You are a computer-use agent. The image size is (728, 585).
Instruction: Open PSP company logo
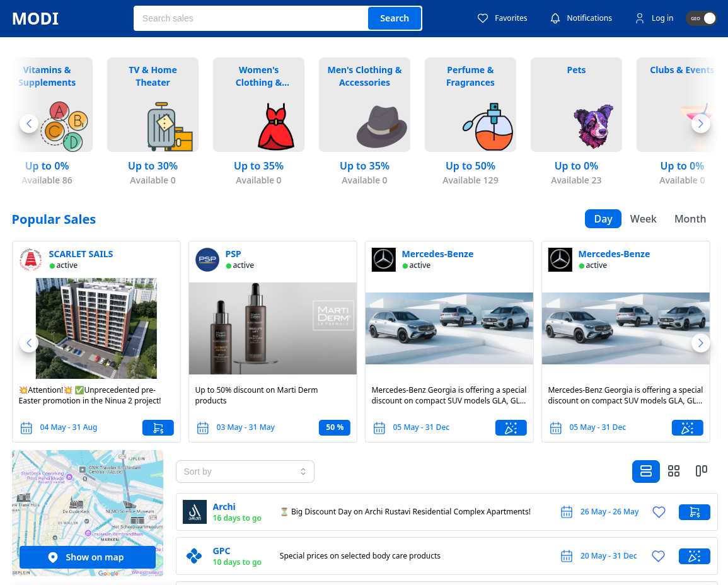tap(207, 260)
